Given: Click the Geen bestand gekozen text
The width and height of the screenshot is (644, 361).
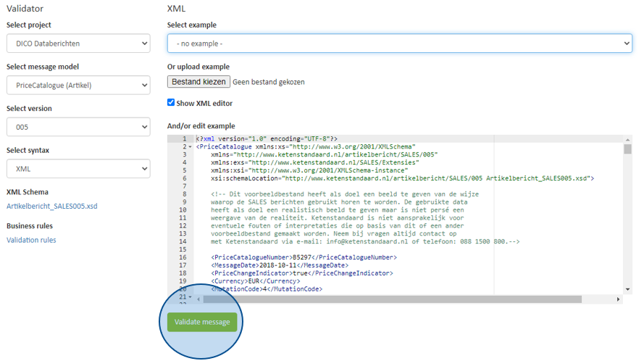Looking at the screenshot, I should (x=269, y=82).
